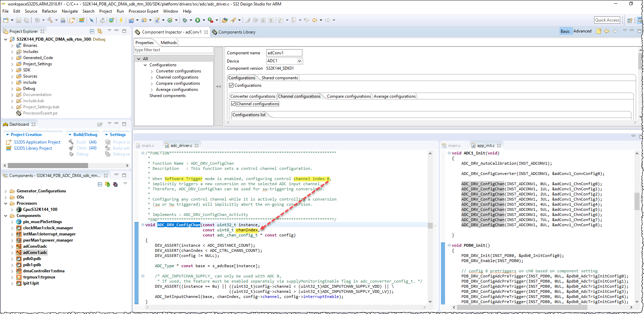The width and height of the screenshot is (644, 314).
Task: Click the Debug bug icon in toolbar
Action: tap(185, 20)
